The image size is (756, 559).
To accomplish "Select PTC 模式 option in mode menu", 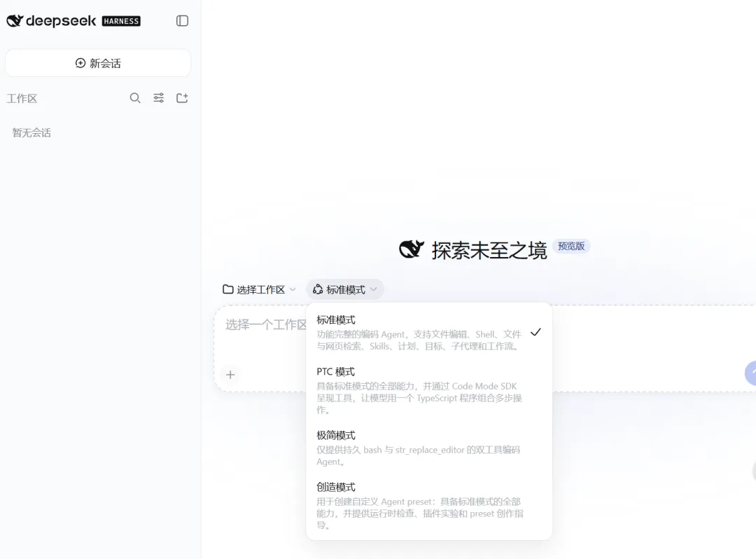I will tap(428, 390).
